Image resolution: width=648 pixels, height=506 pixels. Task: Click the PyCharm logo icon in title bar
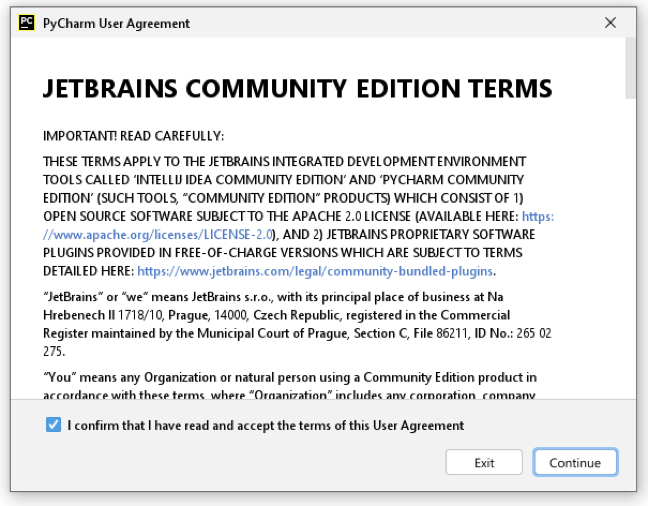pos(26,23)
